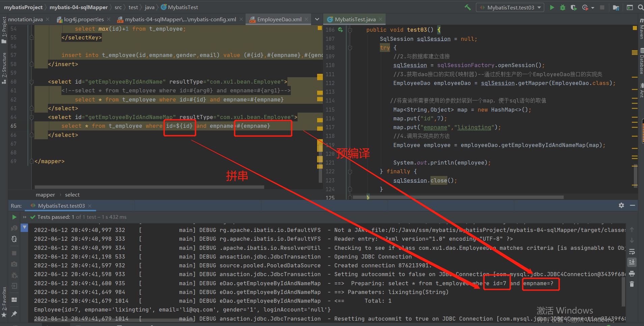This screenshot has width=644, height=326.
Task: Collapse the finally block fold at line 122
Action: (350, 172)
